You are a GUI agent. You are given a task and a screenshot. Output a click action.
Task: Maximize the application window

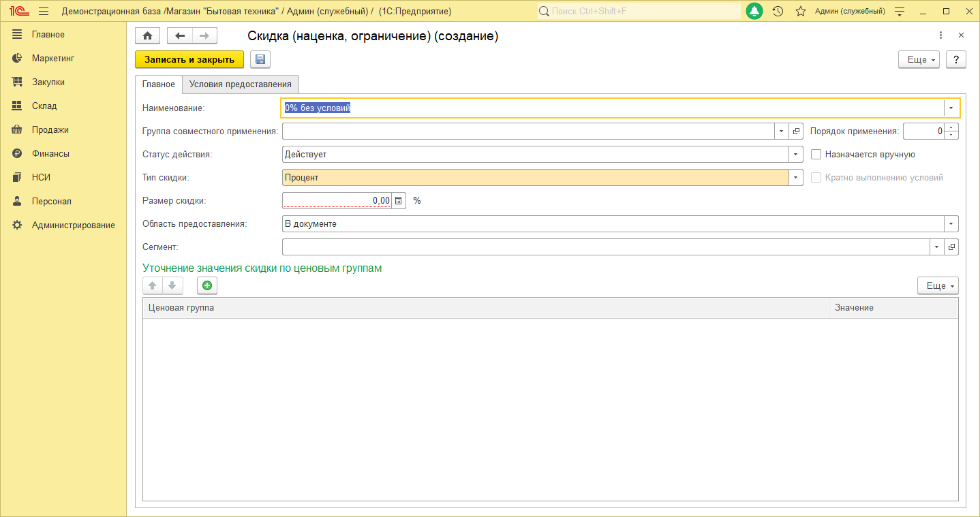coord(946,12)
